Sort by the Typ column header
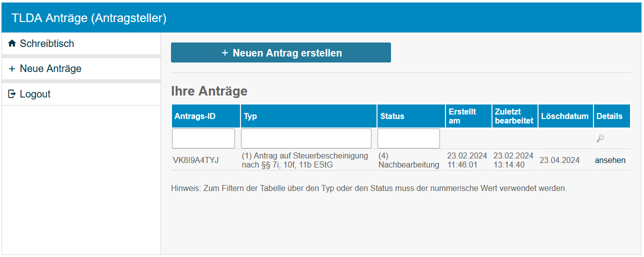644x257 pixels. tap(250, 116)
